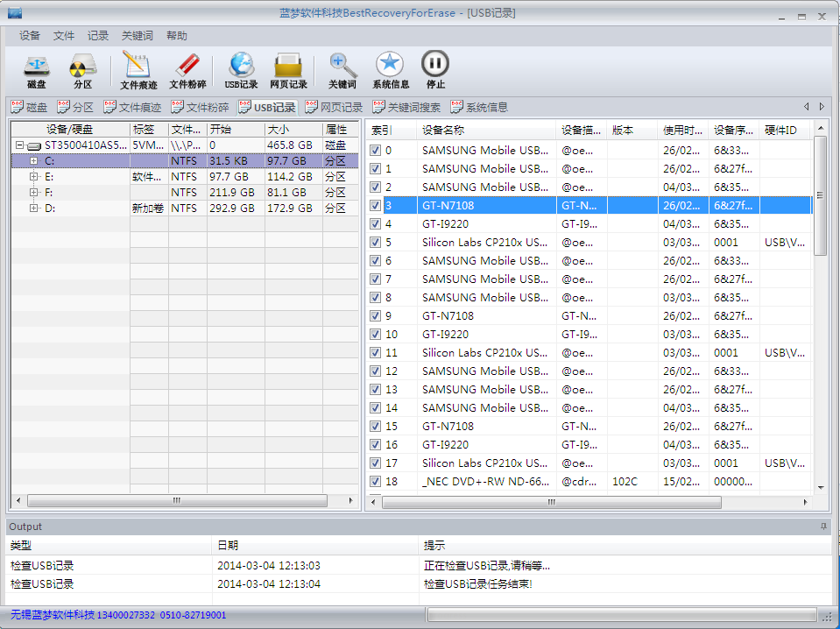Switch to 系统信息 tab
The image size is (840, 629).
tap(479, 107)
